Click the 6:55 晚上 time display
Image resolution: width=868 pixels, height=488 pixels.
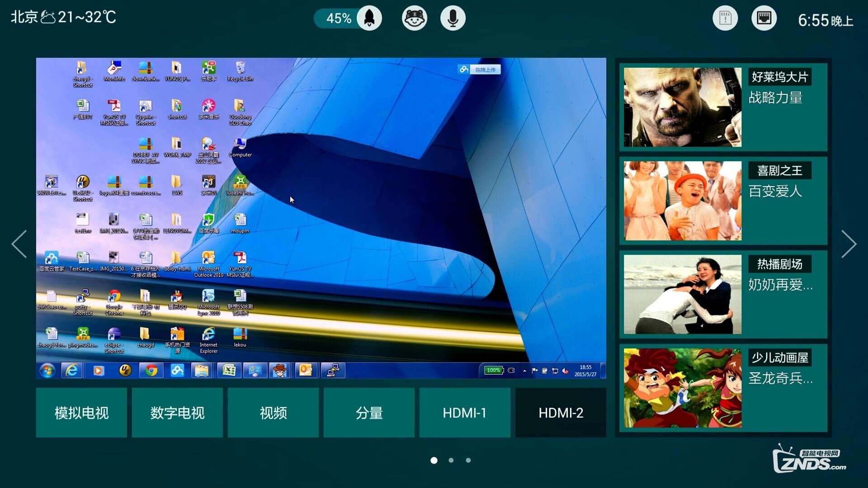826,20
